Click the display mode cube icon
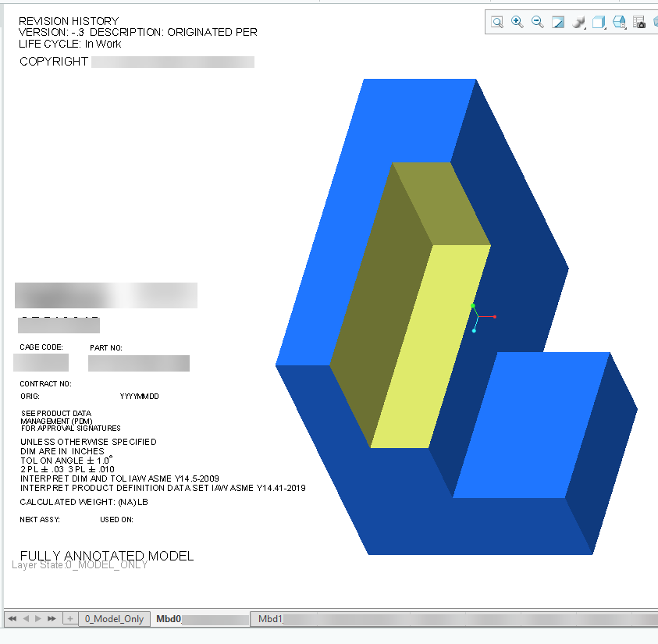Viewport: 658px width, 644px height. tap(598, 21)
